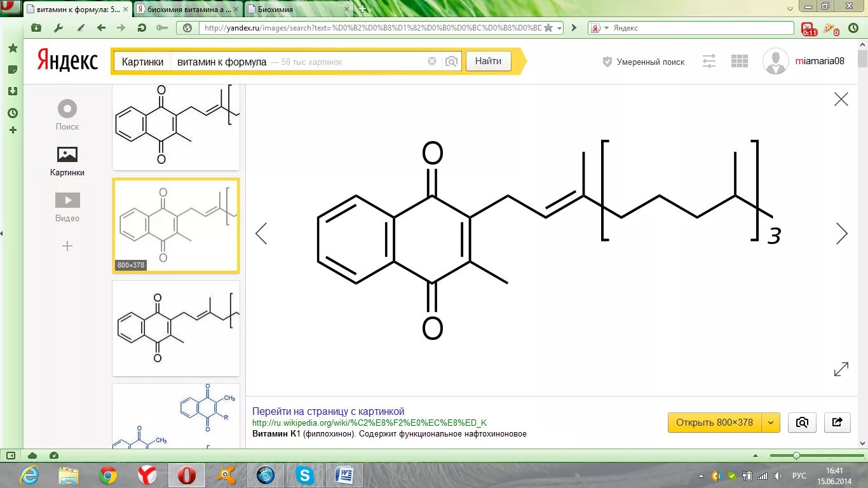Click the Opera Turbo gauge icon

pyautogui.click(x=54, y=456)
